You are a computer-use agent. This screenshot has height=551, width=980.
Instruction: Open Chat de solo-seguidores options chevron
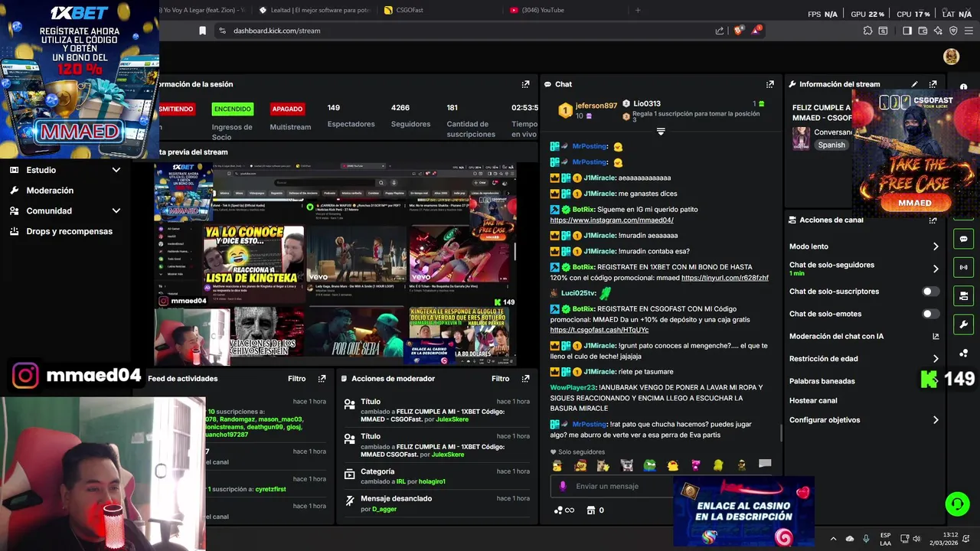935,269
